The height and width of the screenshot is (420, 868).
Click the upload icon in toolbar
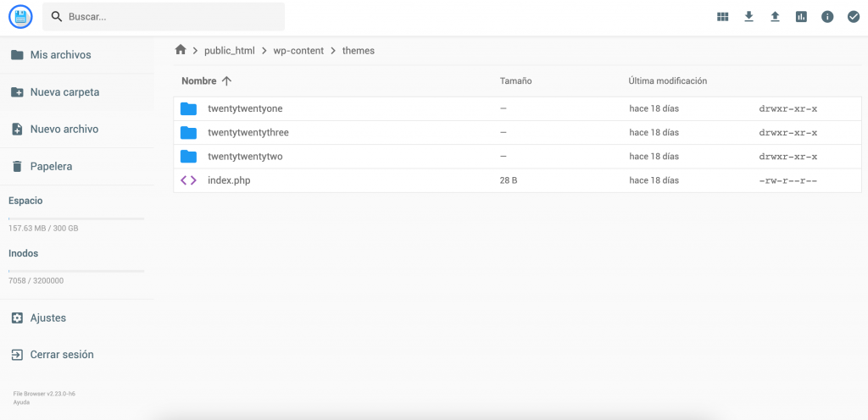775,17
